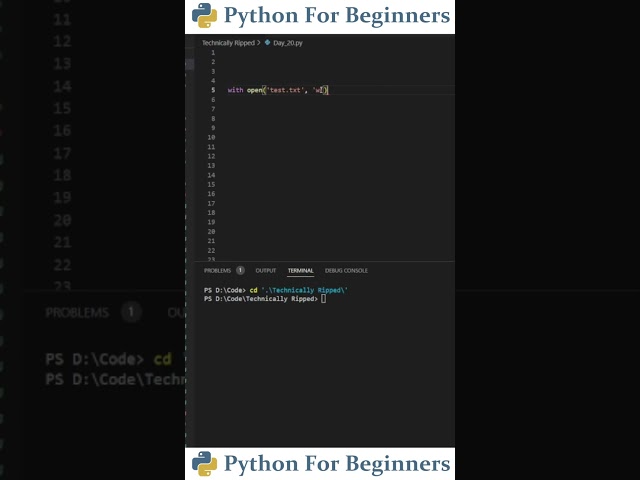This screenshot has width=640, height=480.
Task: Click the 'test.txt' string in the code
Action: pos(285,90)
